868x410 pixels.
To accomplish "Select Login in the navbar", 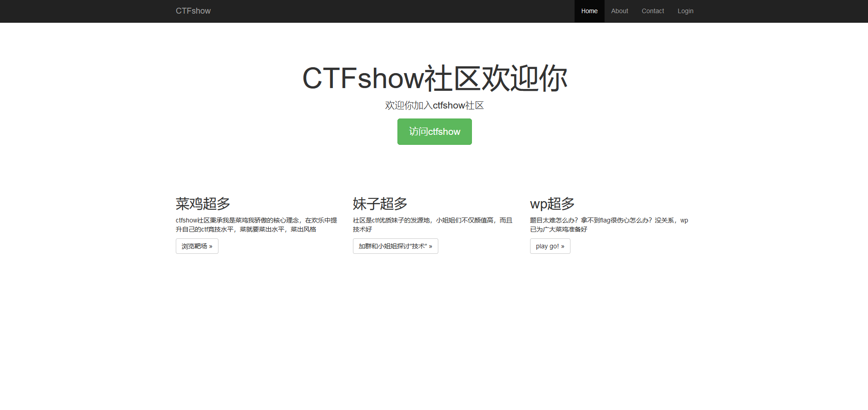I will click(685, 11).
